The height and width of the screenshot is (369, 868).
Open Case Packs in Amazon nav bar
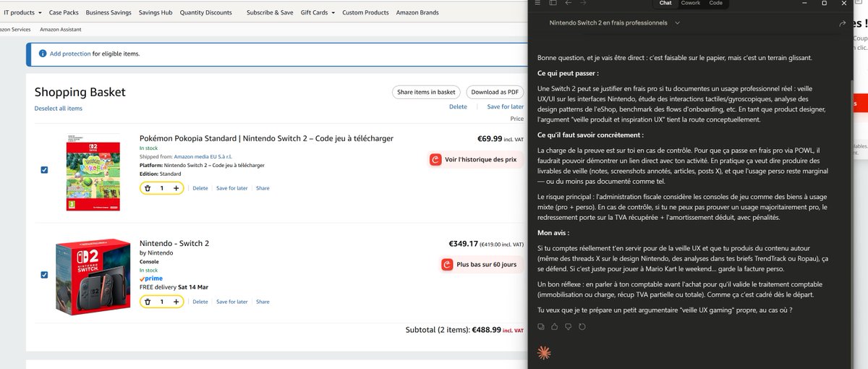click(64, 12)
